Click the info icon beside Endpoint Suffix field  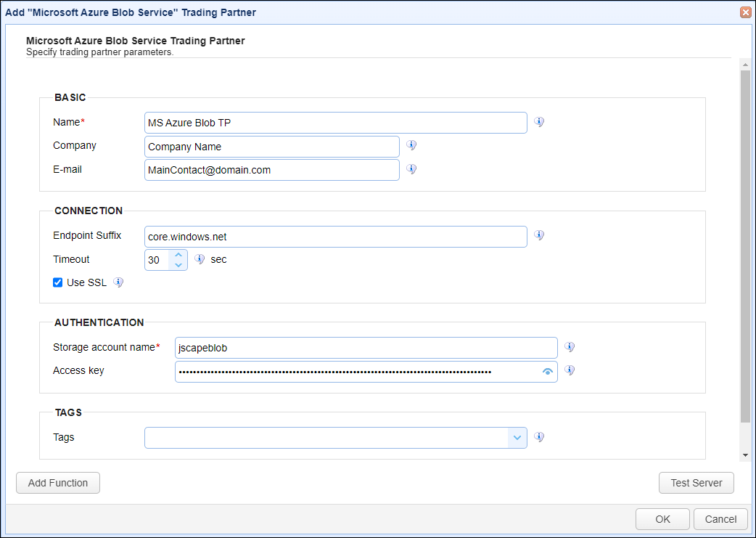click(x=539, y=235)
